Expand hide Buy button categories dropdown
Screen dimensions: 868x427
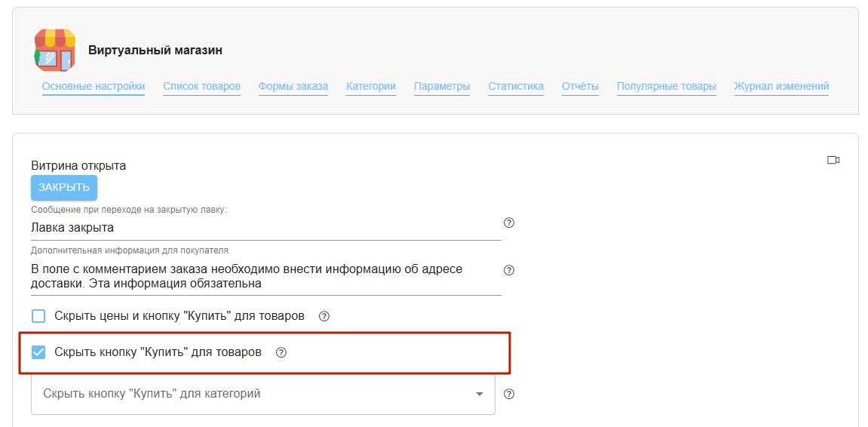(256, 394)
